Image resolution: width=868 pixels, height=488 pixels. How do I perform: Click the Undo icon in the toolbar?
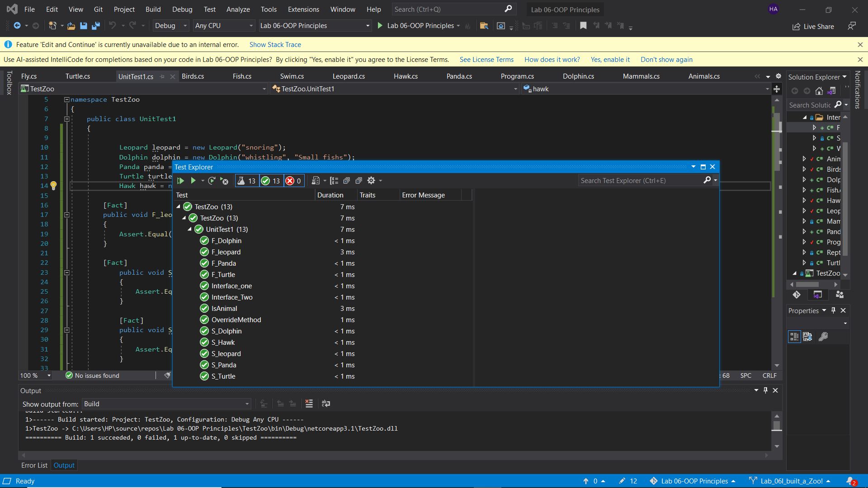pos(113,26)
